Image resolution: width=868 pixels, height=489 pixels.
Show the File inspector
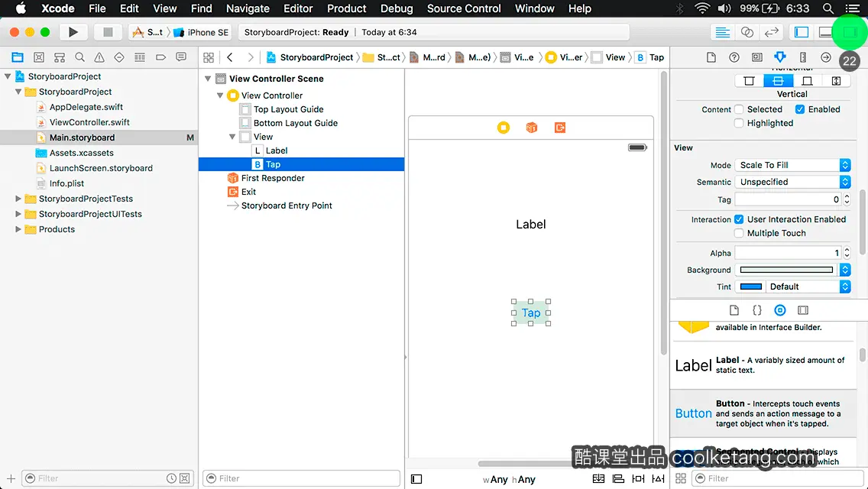tap(711, 57)
